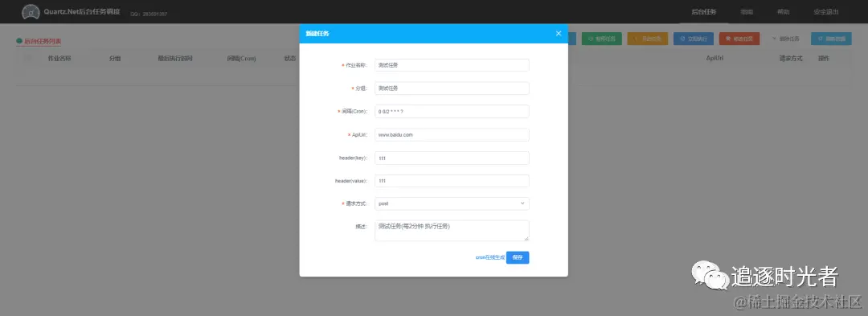Click the 间隔(Cron) column header in table
Viewport: 868px width, 316px height.
[x=241, y=58]
